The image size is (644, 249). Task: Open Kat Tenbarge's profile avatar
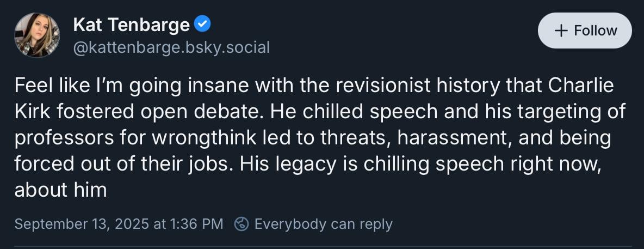[37, 35]
